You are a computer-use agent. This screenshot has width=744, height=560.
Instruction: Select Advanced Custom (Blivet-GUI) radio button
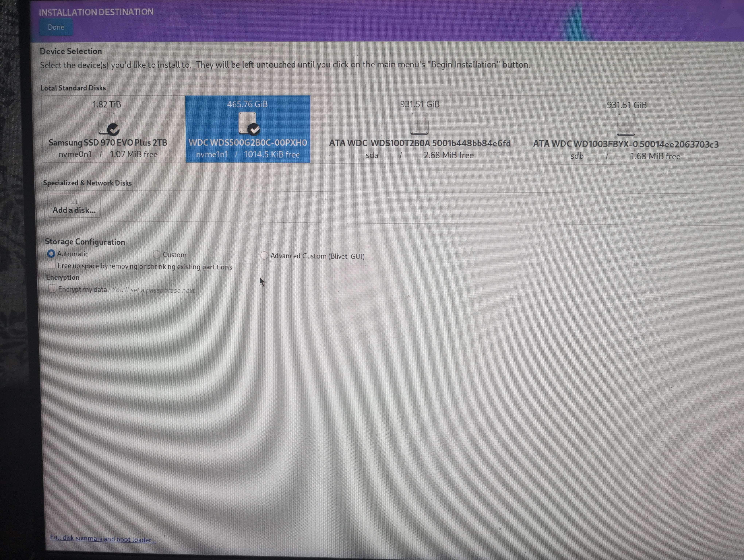264,256
